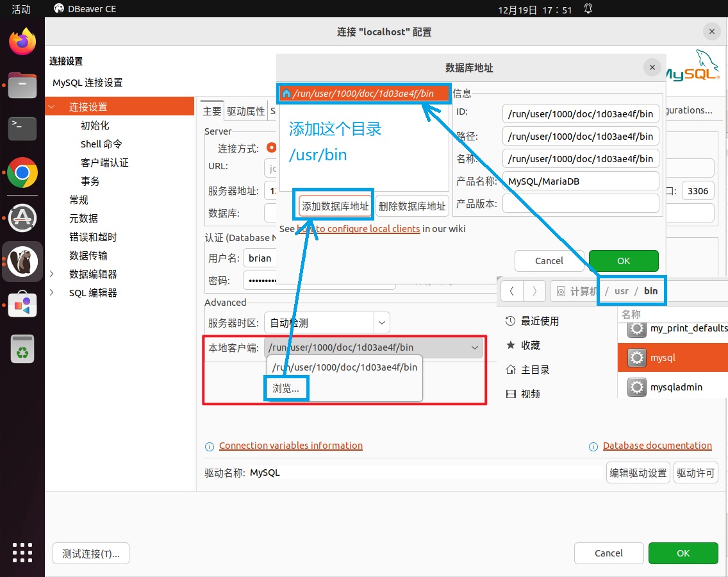Select 常规 in the settings tree
This screenshot has width=728, height=577.
78,200
